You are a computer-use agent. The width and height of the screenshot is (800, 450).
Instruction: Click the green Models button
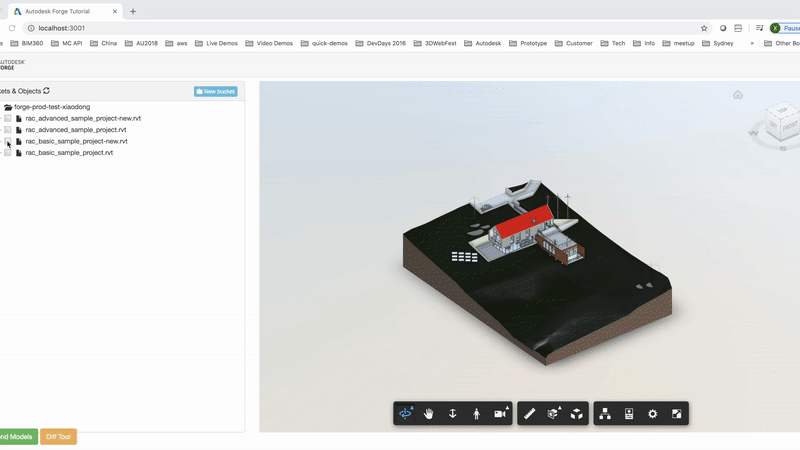18,437
